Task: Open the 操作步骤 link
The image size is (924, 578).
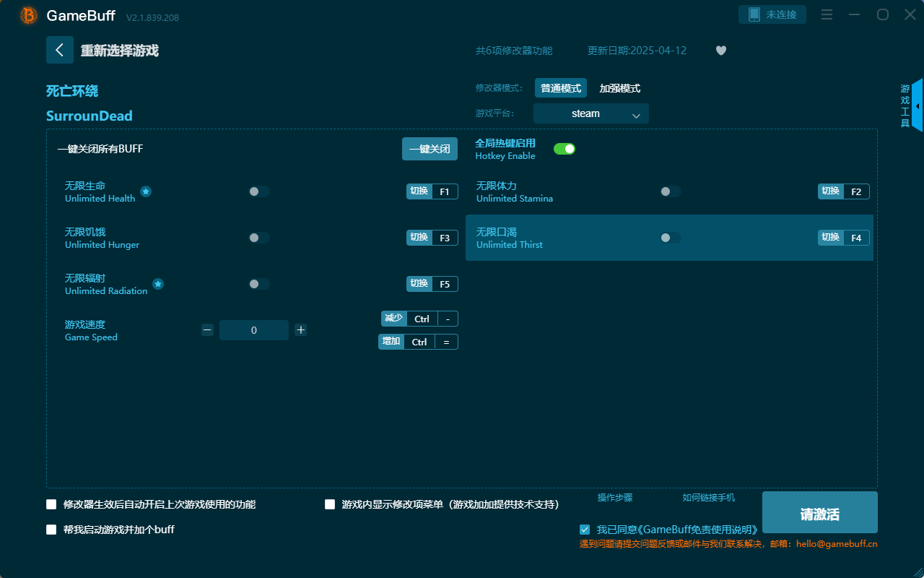Action: coord(615,498)
